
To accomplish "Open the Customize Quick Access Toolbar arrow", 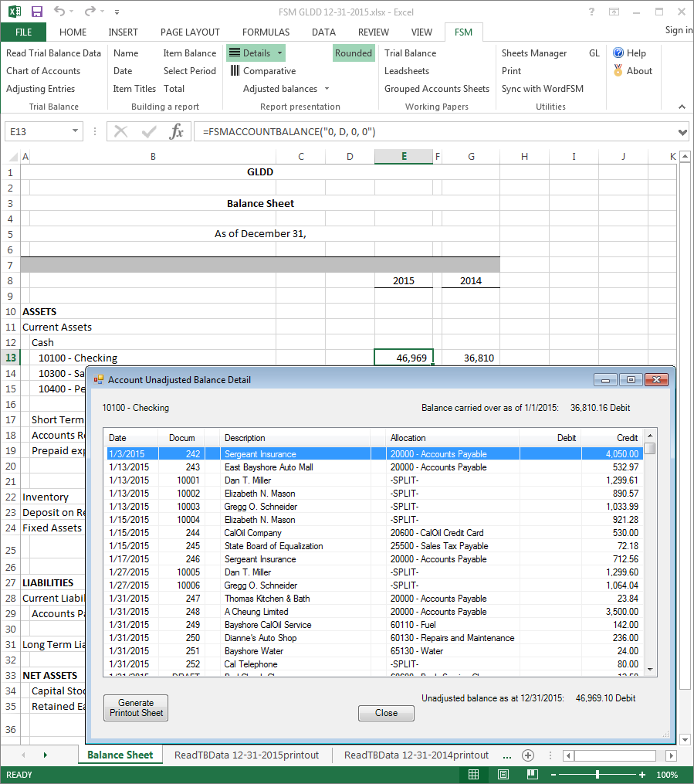I will click(117, 12).
